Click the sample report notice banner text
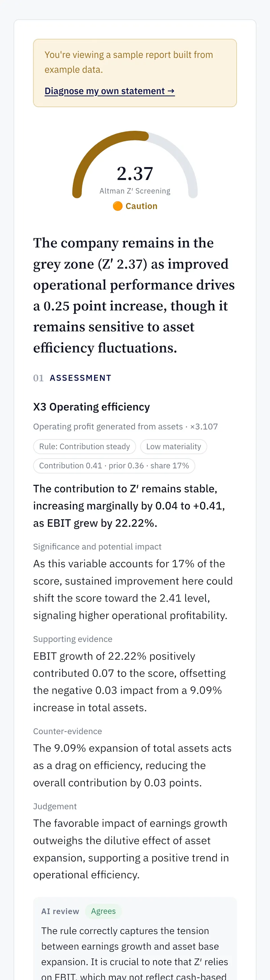This screenshot has width=270, height=980. pyautogui.click(x=129, y=62)
